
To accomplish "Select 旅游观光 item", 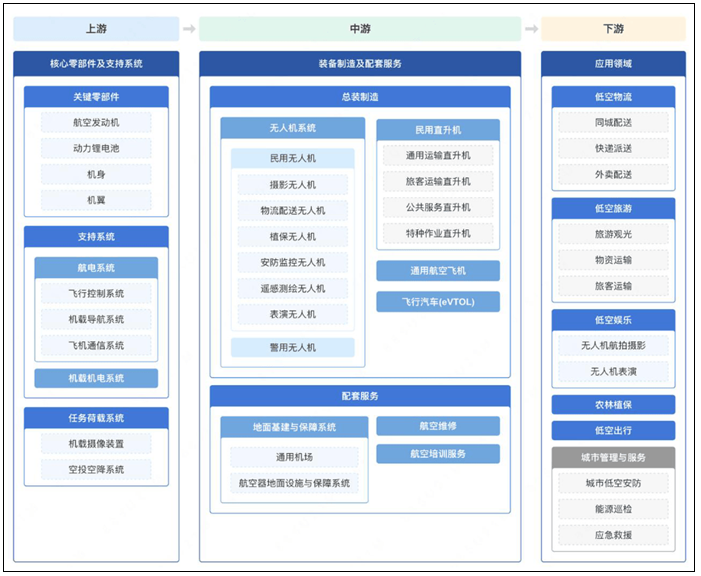I will click(x=613, y=234).
